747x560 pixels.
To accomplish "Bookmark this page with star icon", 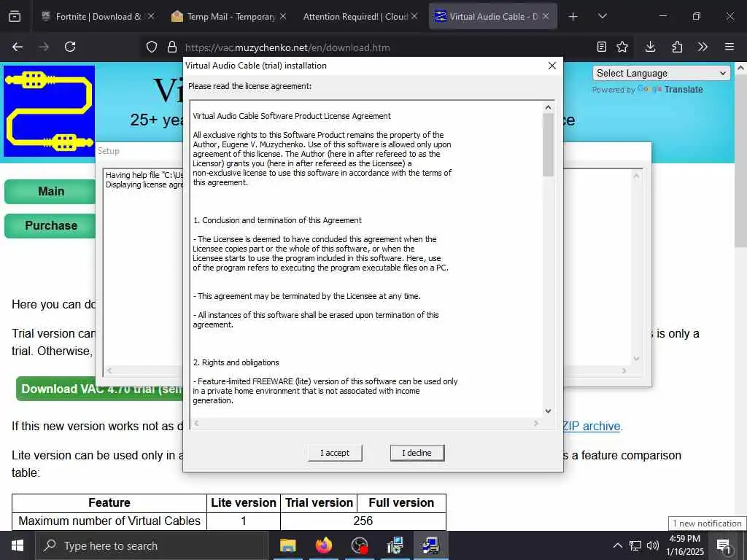I will (x=622, y=47).
